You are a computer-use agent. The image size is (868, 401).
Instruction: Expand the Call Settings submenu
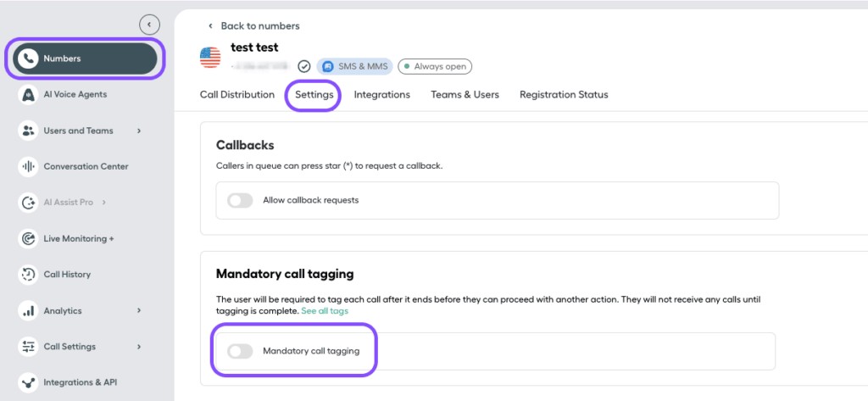(x=139, y=347)
